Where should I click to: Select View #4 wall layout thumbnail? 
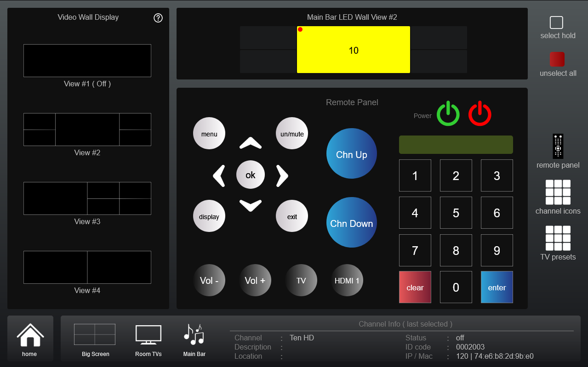87,267
